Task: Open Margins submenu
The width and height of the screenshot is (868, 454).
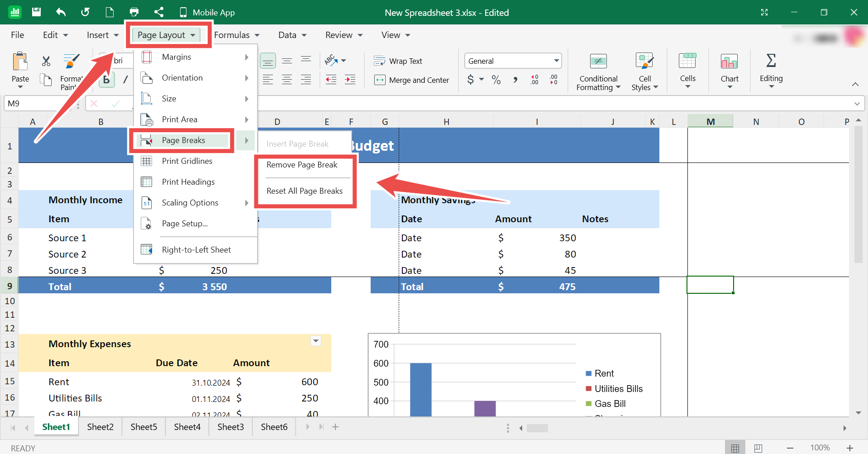Action: point(196,57)
